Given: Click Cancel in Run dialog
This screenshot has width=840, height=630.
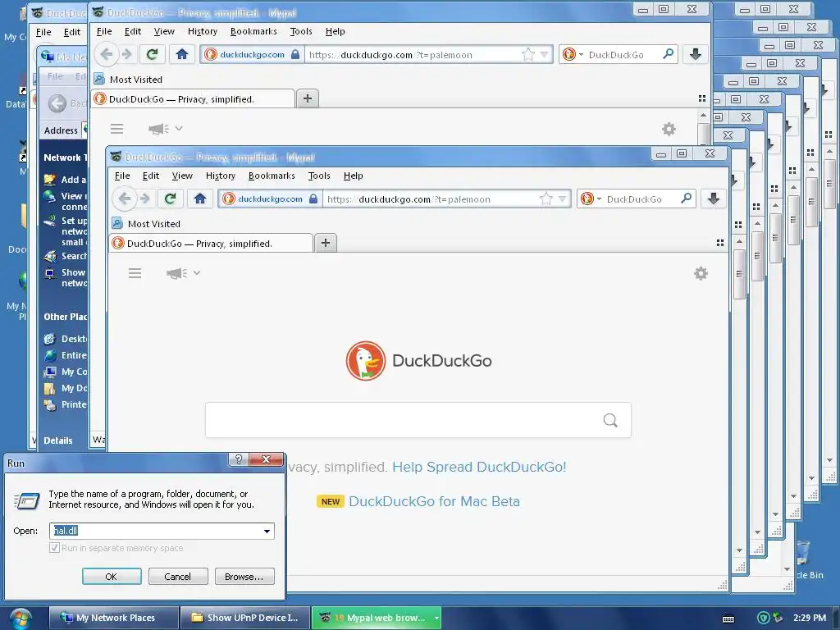Looking at the screenshot, I should (x=178, y=577).
